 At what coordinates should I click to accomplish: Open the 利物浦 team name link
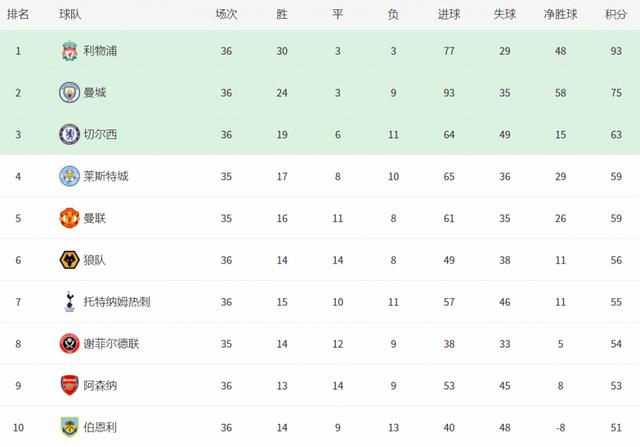tap(100, 51)
